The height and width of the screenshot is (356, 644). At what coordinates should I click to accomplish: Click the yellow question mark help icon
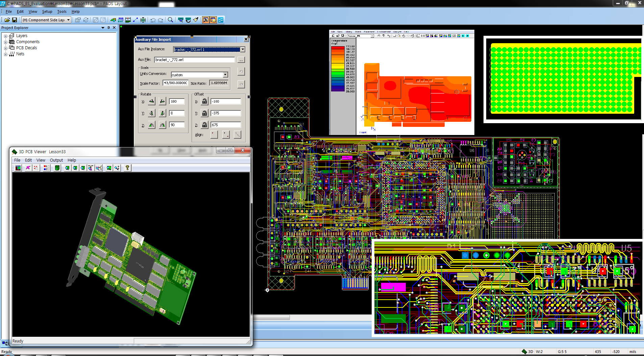pos(127,168)
